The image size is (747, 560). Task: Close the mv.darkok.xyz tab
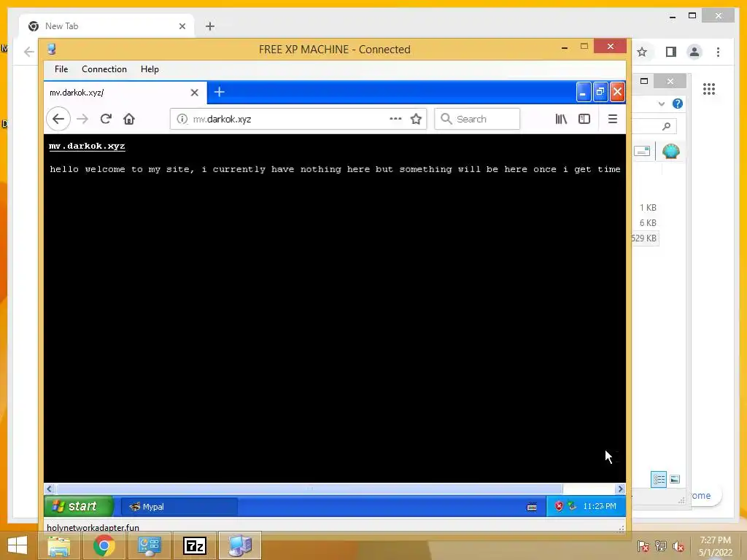[x=194, y=93]
